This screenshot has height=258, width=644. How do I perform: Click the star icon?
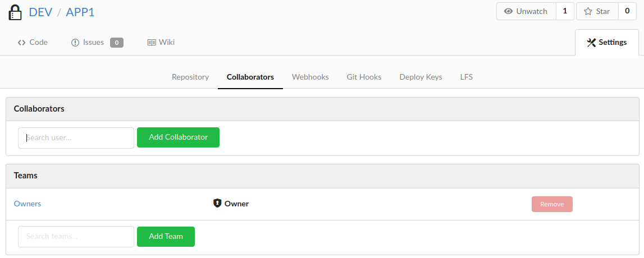pos(588,11)
